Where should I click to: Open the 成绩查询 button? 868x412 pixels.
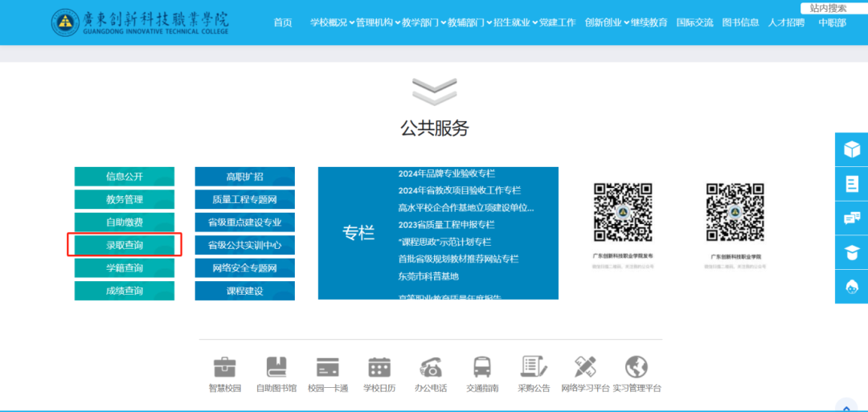[x=125, y=291]
